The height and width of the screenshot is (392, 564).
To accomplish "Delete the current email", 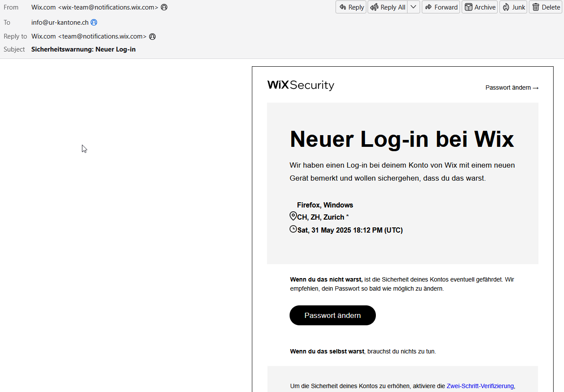I will [545, 7].
